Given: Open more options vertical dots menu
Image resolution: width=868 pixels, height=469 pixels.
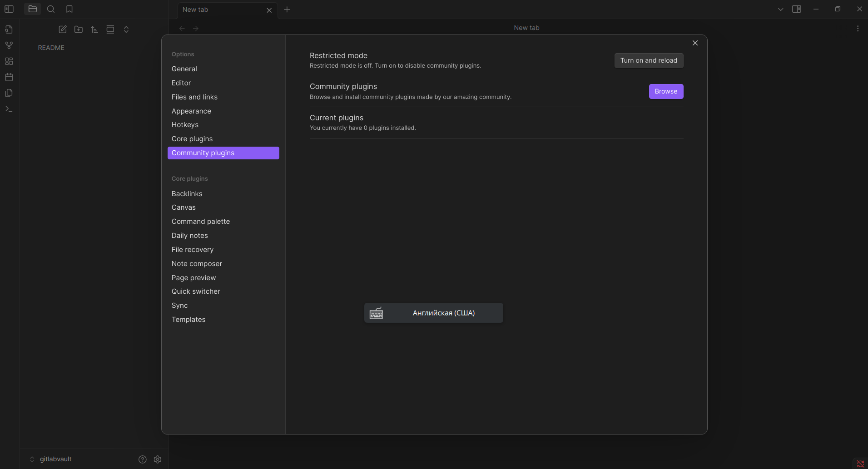Looking at the screenshot, I should (x=858, y=28).
